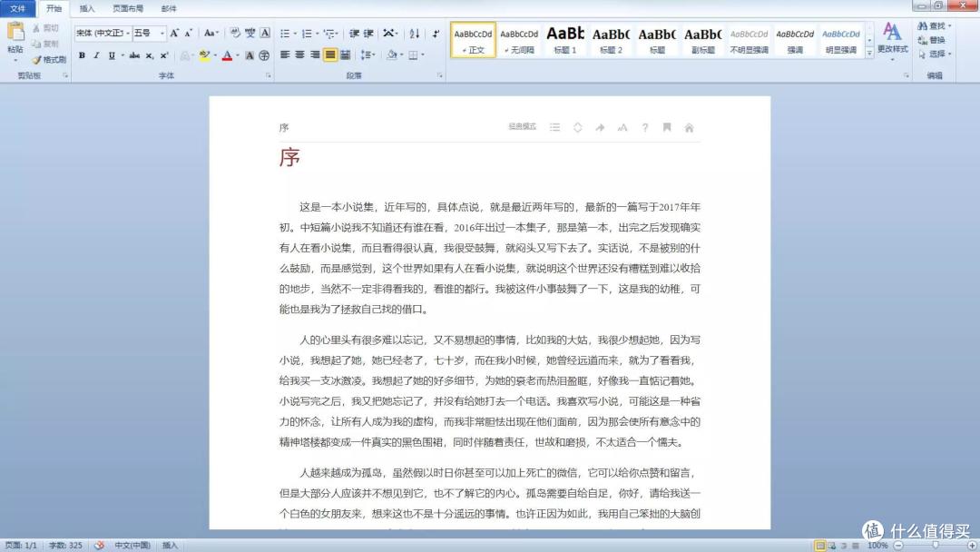Toggle Underline formatting
The image size is (980, 552).
coord(112,55)
